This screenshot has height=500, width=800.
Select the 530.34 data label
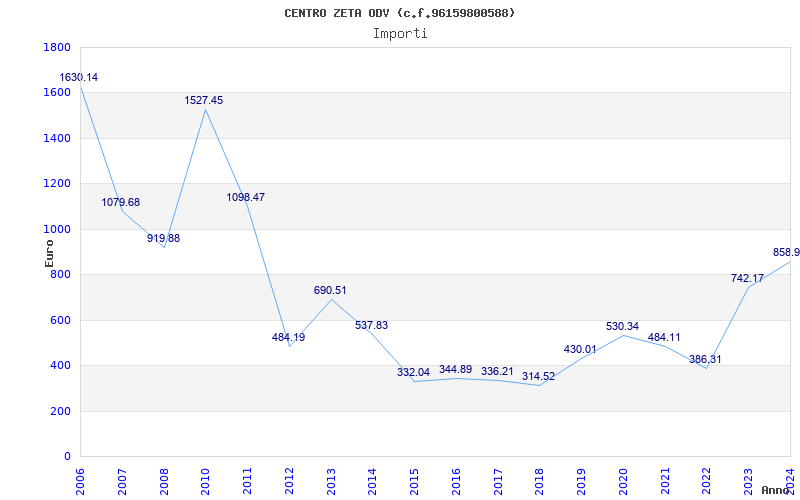point(623,327)
